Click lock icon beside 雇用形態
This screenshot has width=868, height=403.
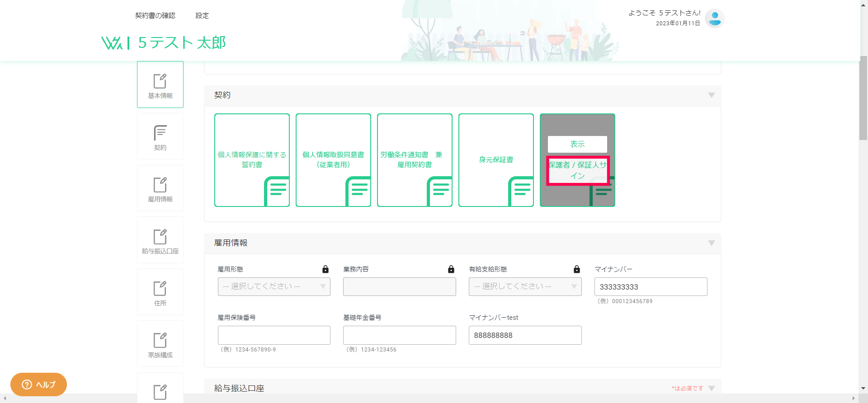tap(325, 269)
